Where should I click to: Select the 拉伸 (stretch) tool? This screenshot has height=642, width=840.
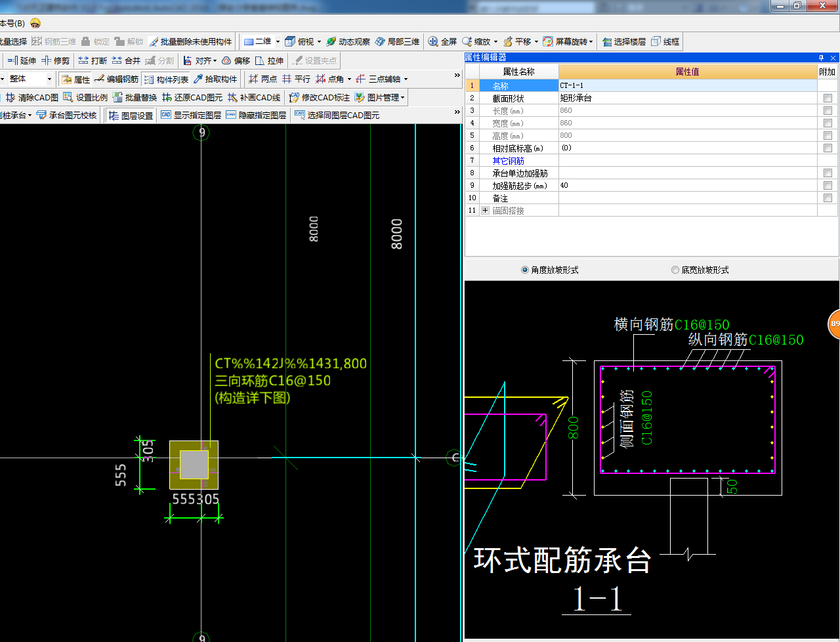pyautogui.click(x=270, y=60)
